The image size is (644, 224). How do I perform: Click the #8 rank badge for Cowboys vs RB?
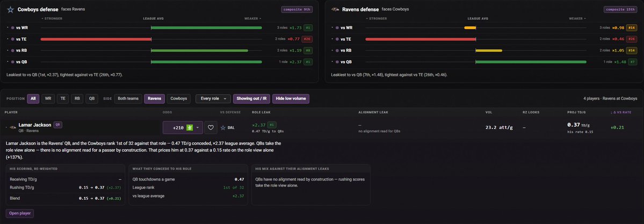click(308, 50)
